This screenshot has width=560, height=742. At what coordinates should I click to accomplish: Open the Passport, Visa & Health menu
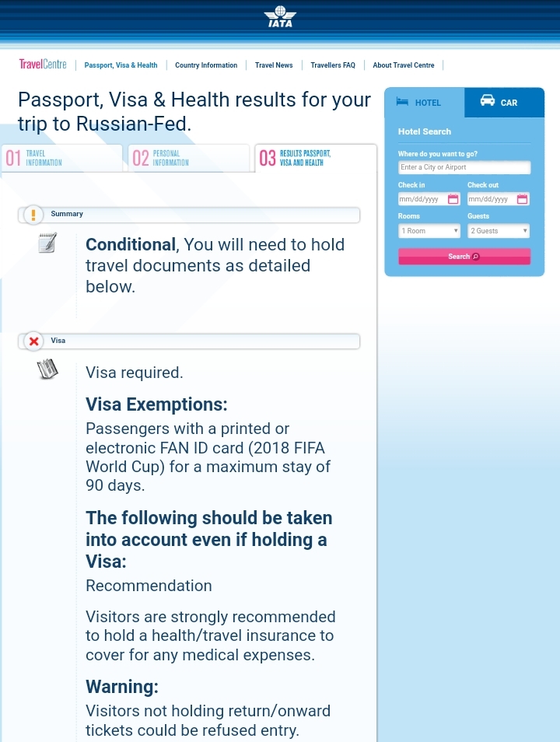click(x=121, y=65)
